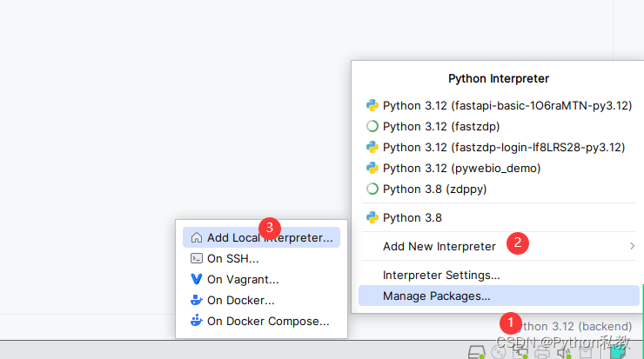The image size is (644, 359).
Task: Select Python 3.12 (fastzdp) interpreter
Action: pos(499,126)
